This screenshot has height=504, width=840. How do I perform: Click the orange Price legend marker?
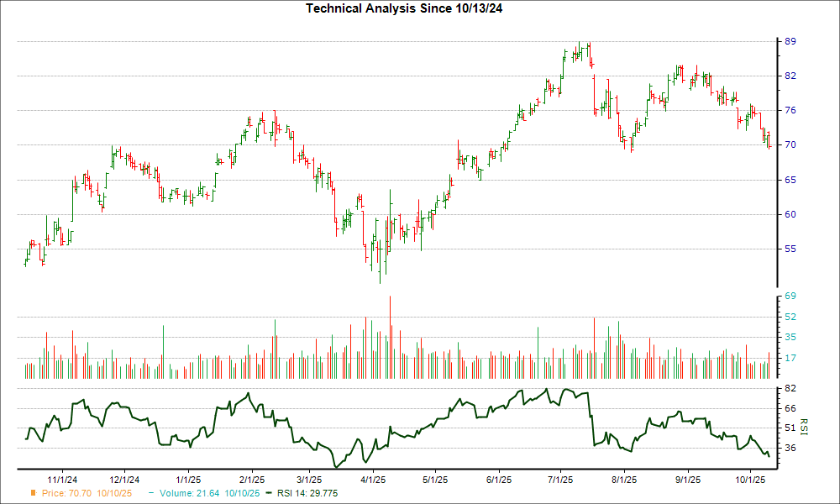click(x=33, y=493)
